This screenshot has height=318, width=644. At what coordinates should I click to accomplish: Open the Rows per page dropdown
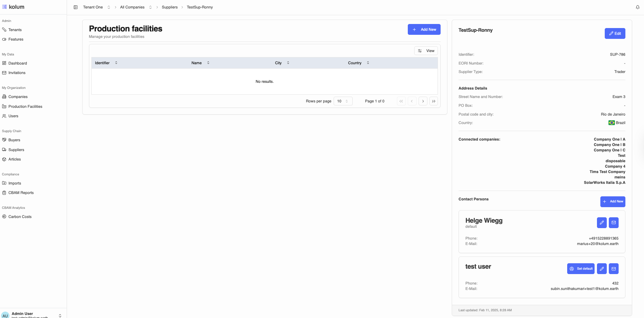pyautogui.click(x=343, y=101)
